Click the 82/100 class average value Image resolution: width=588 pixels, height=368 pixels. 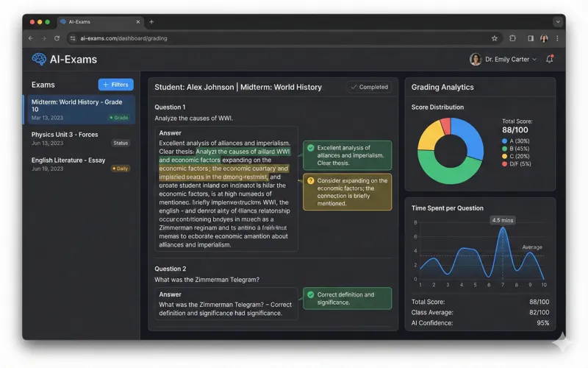[x=539, y=312]
